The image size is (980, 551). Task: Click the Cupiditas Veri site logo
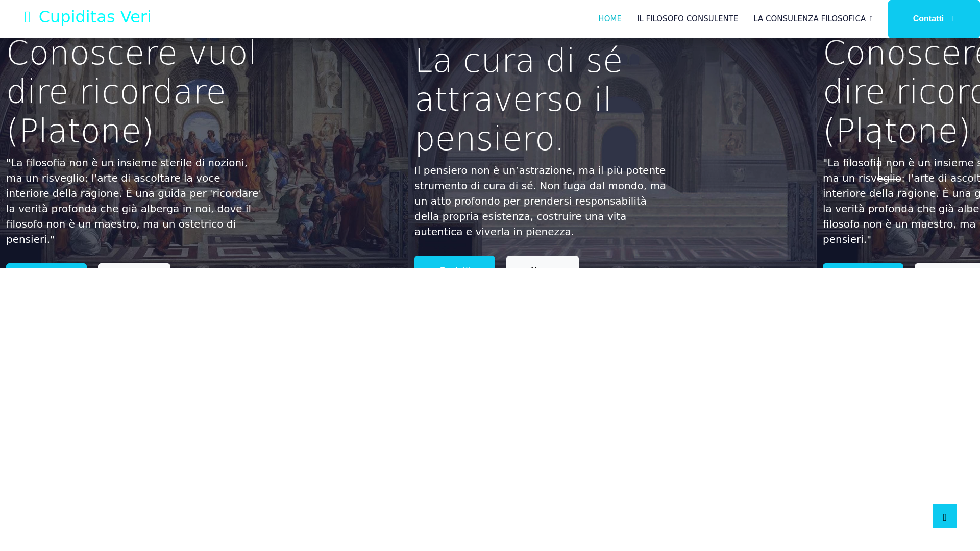[88, 17]
